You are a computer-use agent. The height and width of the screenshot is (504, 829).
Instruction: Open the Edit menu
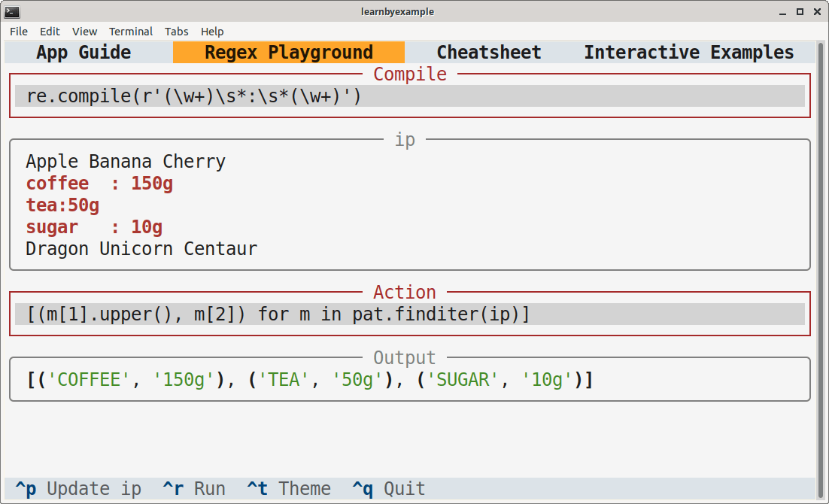50,32
